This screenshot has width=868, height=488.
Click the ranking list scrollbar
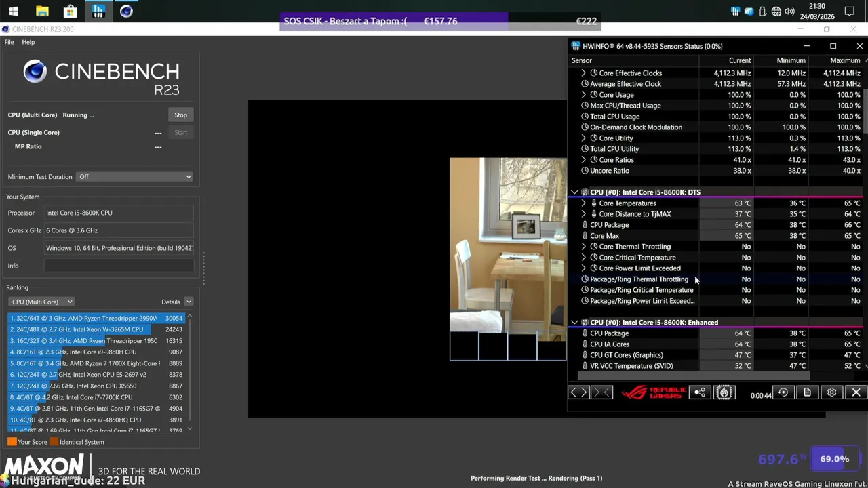[x=189, y=372]
